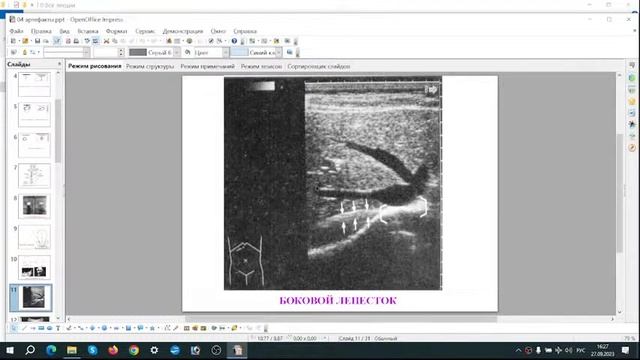Click the БОКОВОЙ ЛЕПЕСТОК caption text
The width and height of the screenshot is (640, 360).
(338, 301)
